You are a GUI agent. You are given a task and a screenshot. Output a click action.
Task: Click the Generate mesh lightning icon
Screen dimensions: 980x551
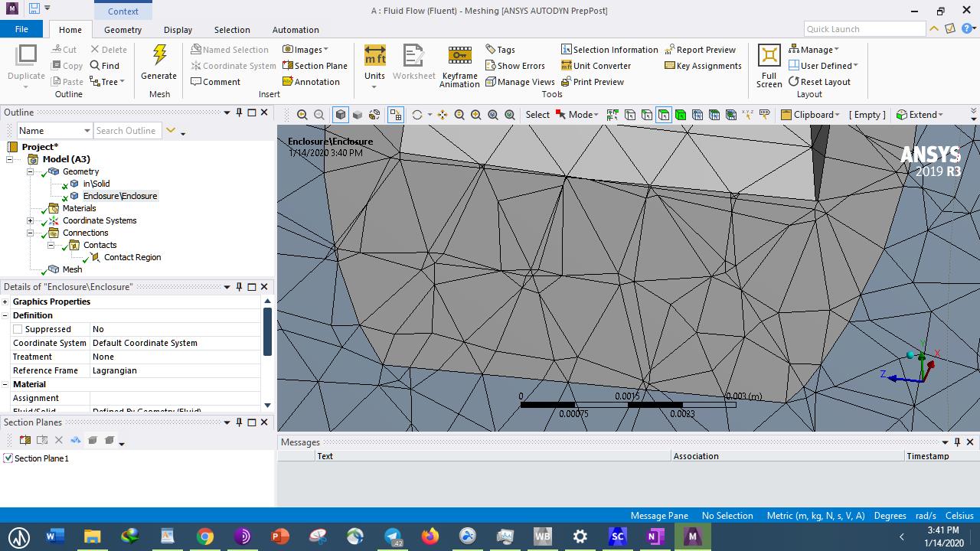pos(159,55)
